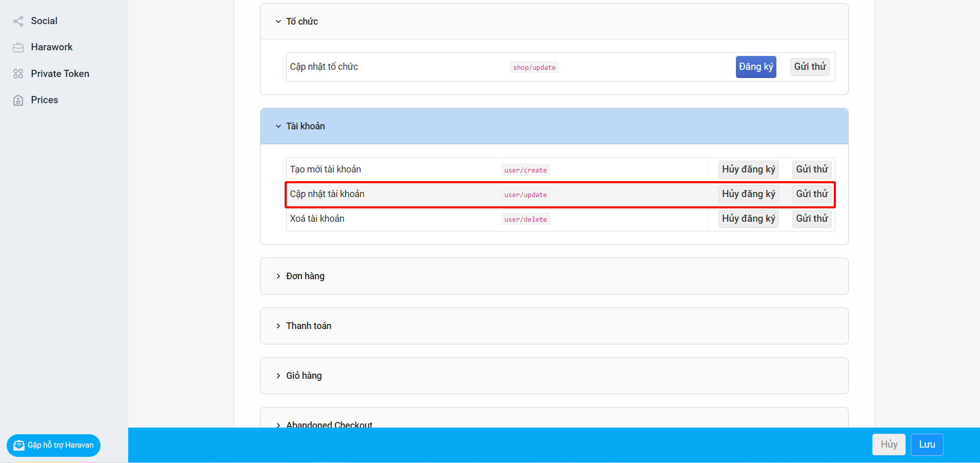Open the Prices menu item
980x463 pixels.
[45, 100]
